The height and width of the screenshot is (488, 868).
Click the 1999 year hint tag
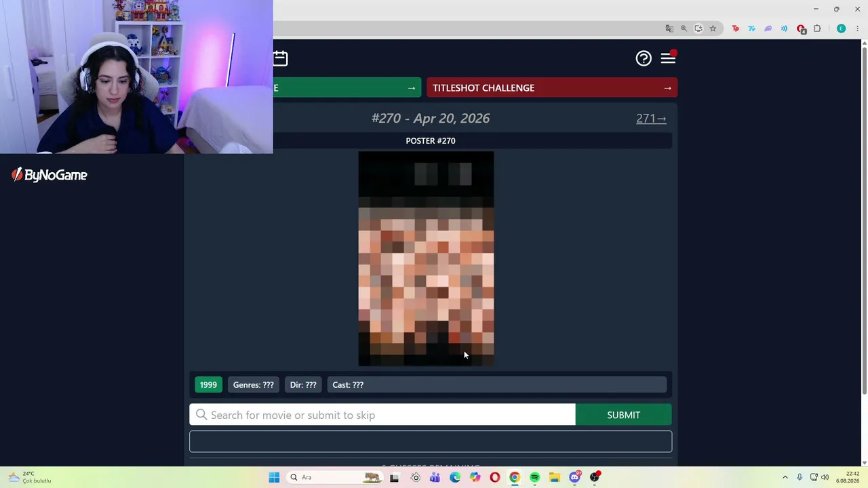point(208,385)
